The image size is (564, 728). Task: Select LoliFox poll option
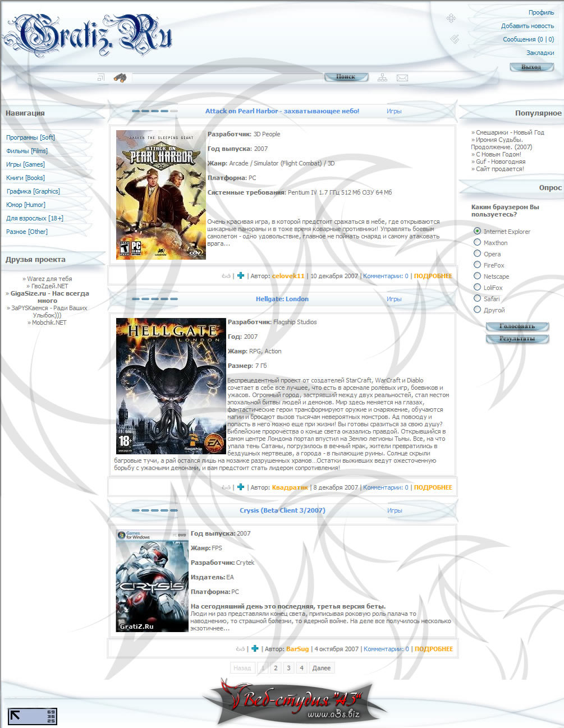click(477, 287)
